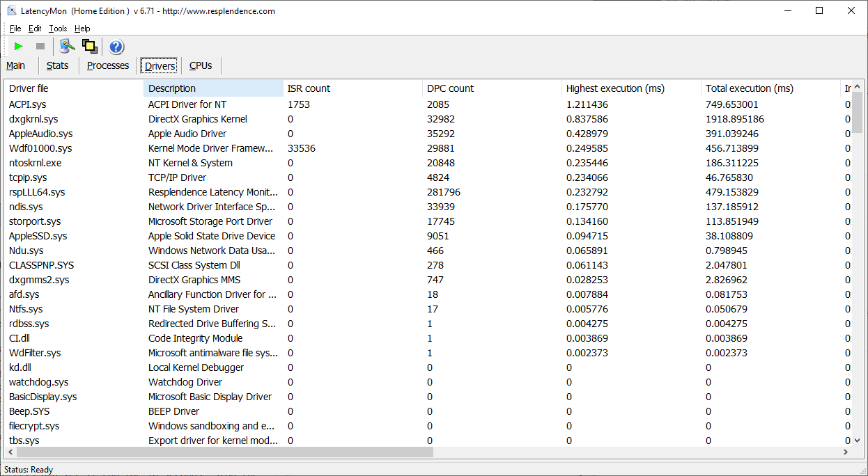Viewport: 868px width, 476px height.
Task: Click the vertical scrollbar down arrow
Action: coord(858,440)
